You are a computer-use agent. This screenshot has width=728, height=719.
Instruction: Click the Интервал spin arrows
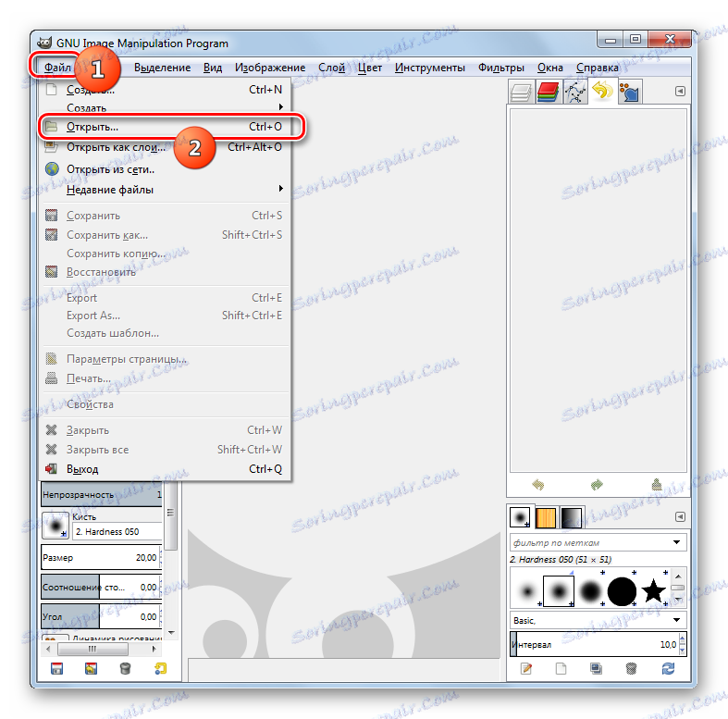(682, 644)
